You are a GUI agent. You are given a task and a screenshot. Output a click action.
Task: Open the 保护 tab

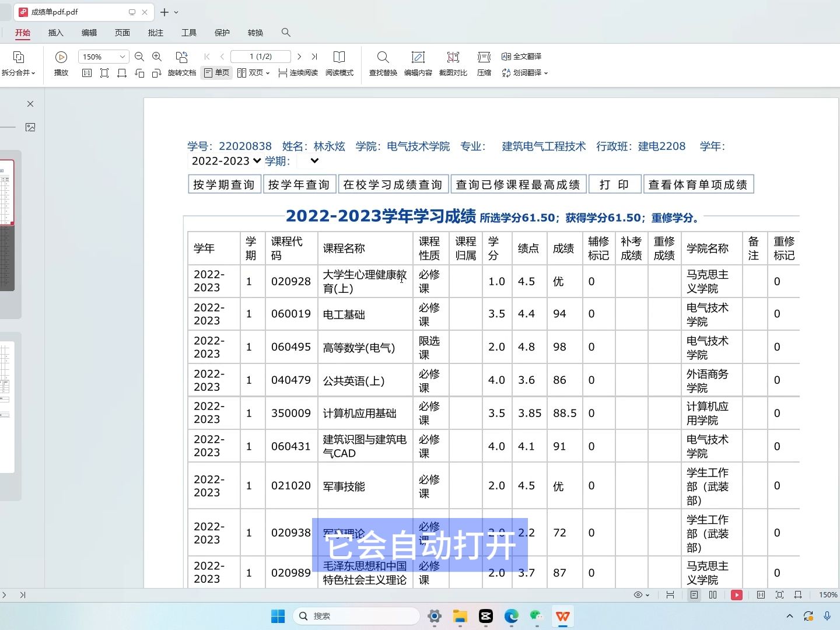[222, 33]
